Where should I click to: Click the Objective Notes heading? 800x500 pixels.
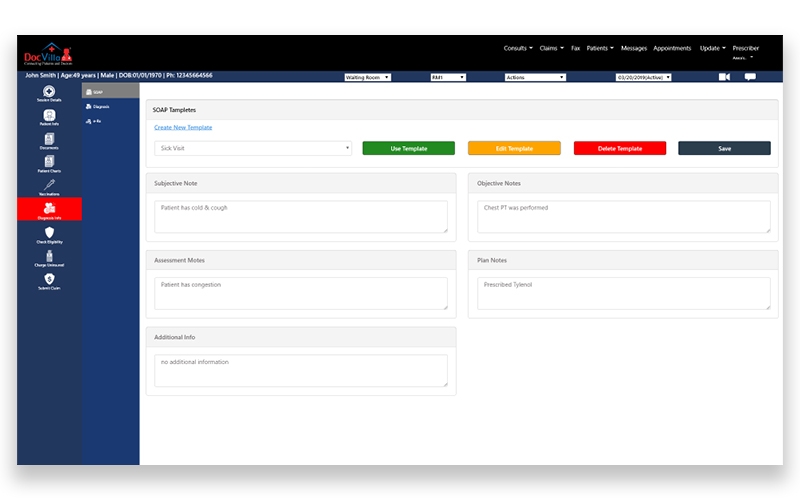point(498,183)
